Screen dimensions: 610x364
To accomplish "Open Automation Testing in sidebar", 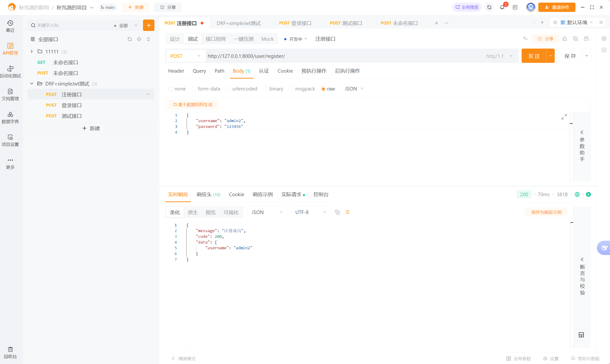I will pos(10,72).
